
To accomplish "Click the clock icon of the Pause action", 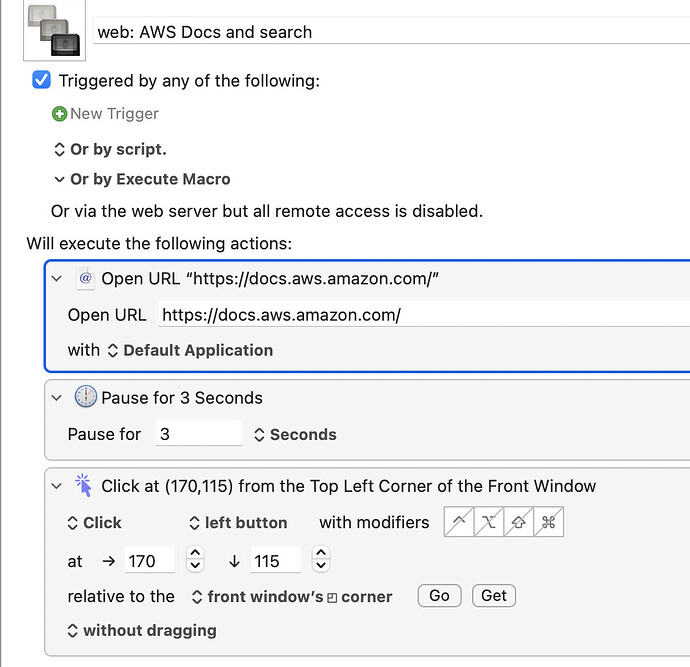I will coord(85,396).
